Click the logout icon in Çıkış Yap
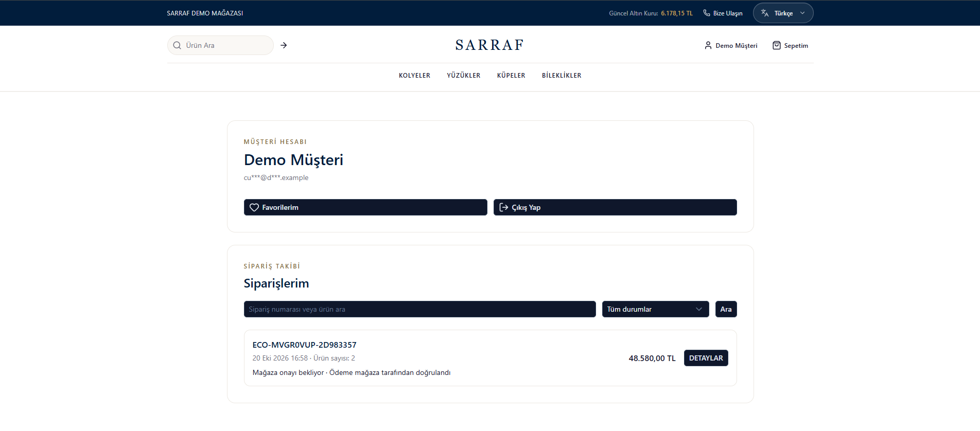The image size is (980, 431). click(x=504, y=207)
